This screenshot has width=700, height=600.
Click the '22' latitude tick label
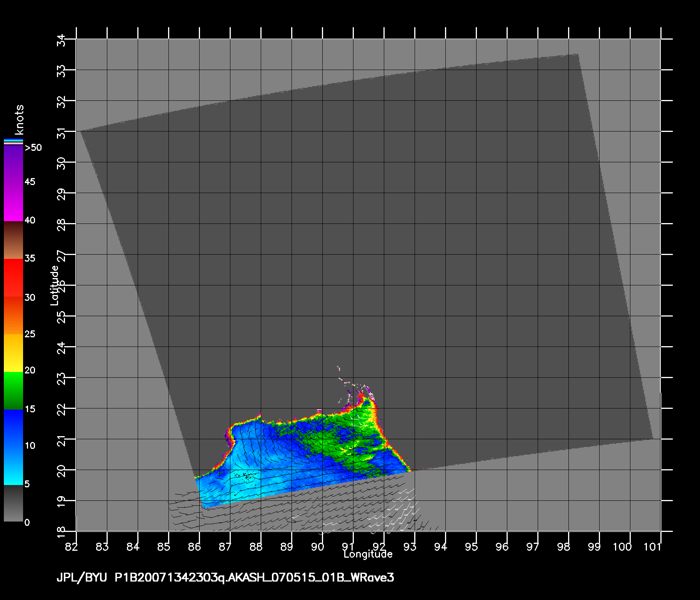point(61,410)
